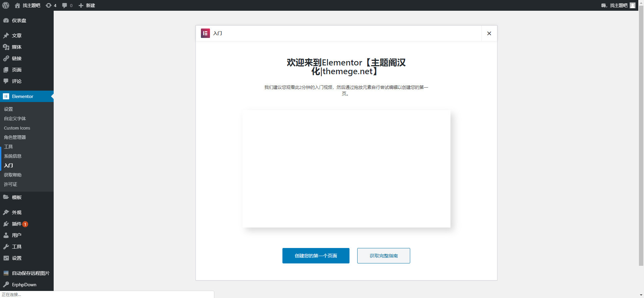Open Custom Icons submenu item
Image resolution: width=644 pixels, height=298 pixels.
17,128
